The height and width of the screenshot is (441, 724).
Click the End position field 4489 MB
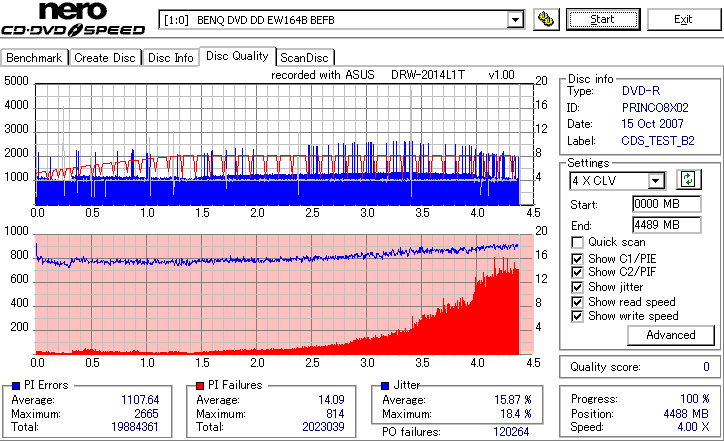pos(666,225)
